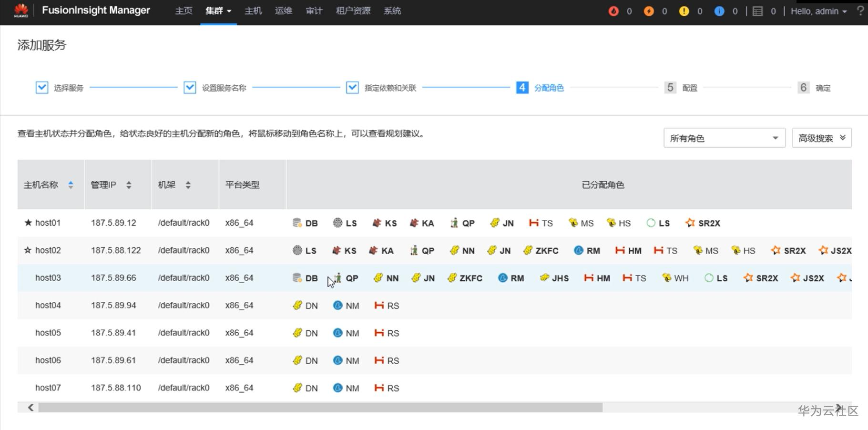The image size is (868, 430).
Task: Click JHS role icon on host03
Action: click(x=544, y=277)
